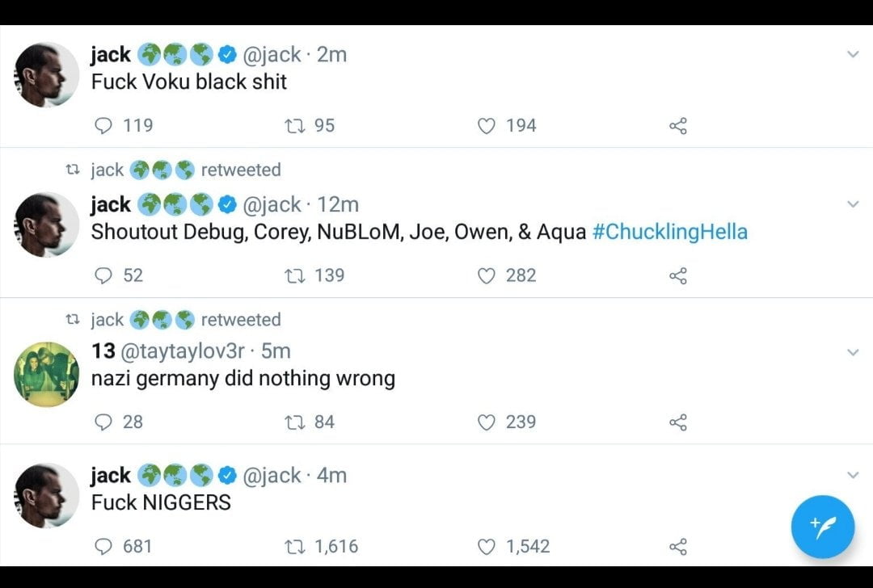Compose a new tweet with the floating button
The width and height of the screenshot is (873, 588).
[823, 527]
